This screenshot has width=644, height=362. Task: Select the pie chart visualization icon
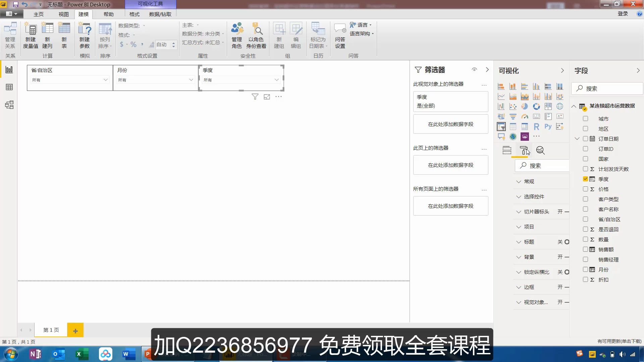point(525,107)
